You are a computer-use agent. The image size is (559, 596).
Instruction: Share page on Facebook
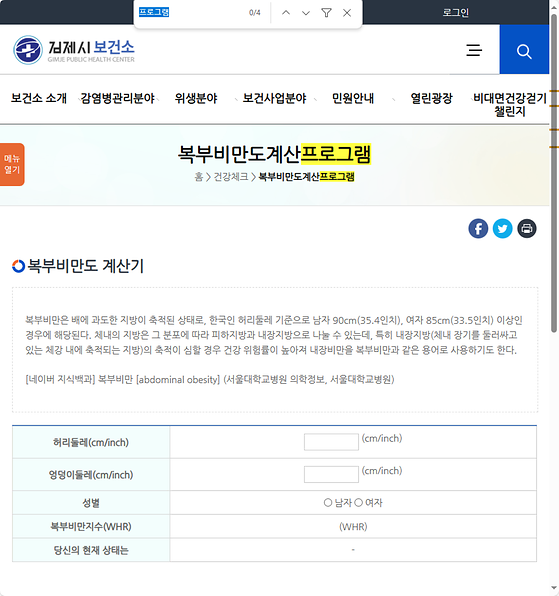(478, 228)
